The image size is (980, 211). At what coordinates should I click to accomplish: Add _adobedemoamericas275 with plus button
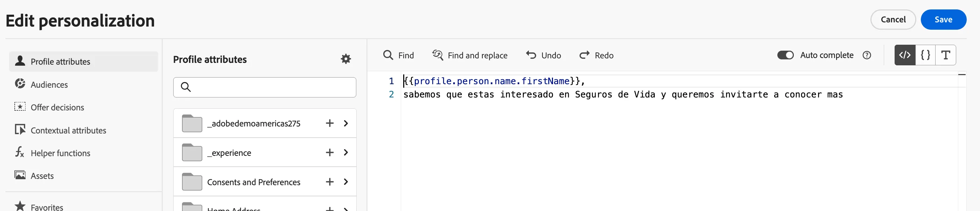coord(330,123)
